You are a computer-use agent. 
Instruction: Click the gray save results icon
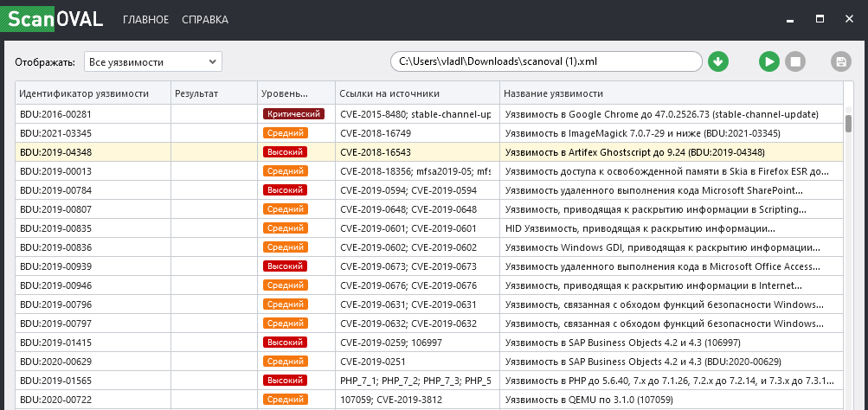[x=841, y=61]
